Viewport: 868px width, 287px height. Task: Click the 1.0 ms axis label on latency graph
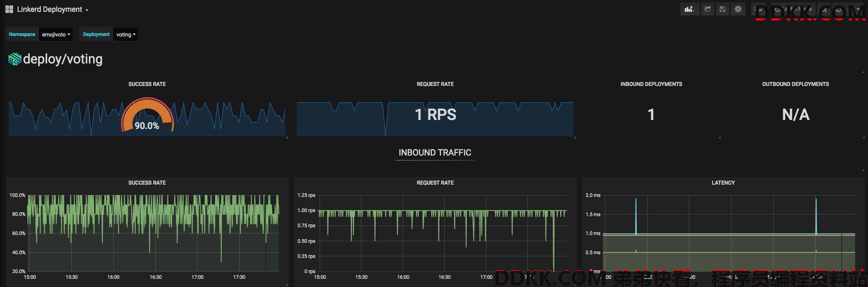[x=593, y=233]
